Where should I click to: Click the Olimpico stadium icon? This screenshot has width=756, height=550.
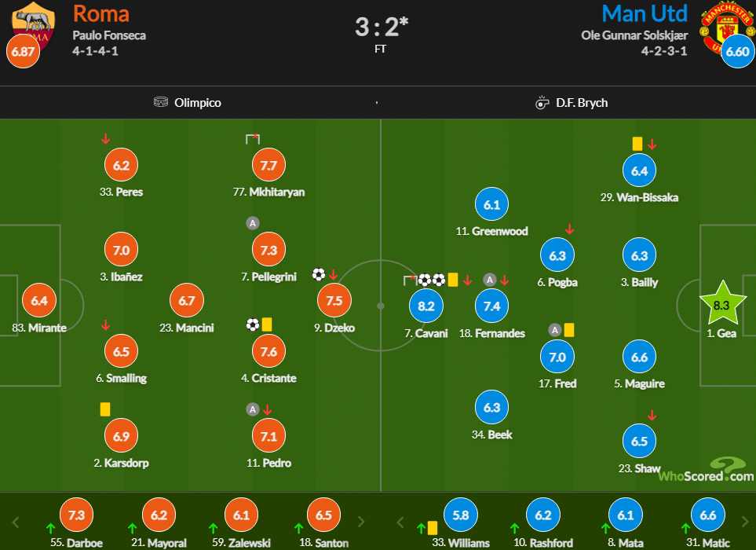(x=161, y=102)
